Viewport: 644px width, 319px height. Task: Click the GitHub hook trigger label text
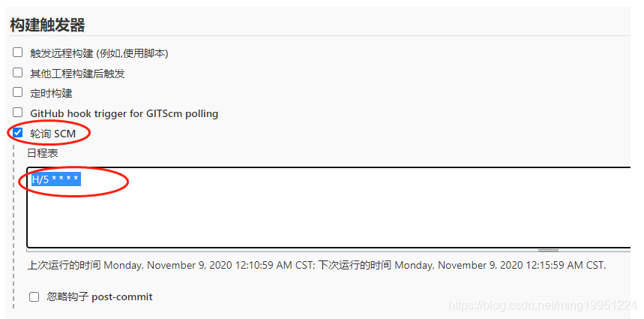click(x=124, y=113)
